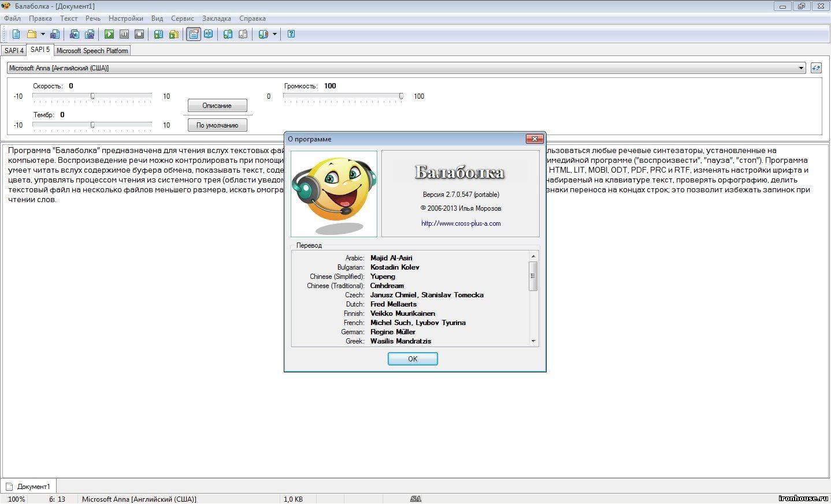Open the pronunciation dictionary AB icon

click(208, 34)
